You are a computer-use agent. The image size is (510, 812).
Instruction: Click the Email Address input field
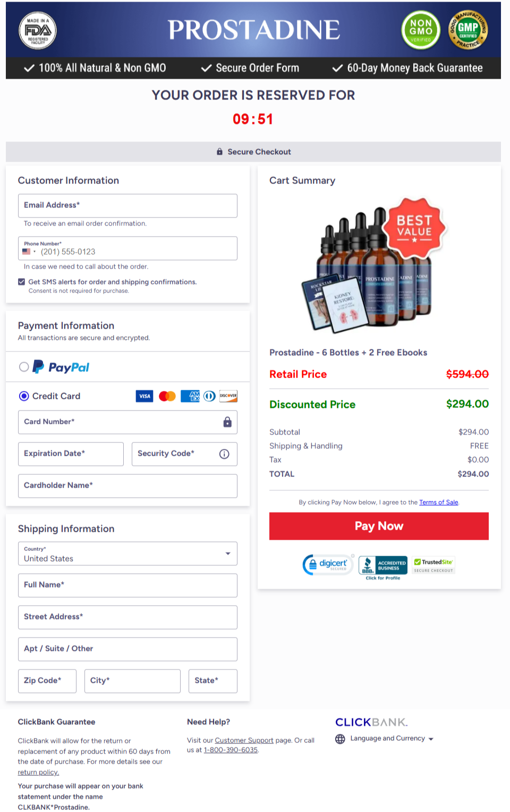127,205
